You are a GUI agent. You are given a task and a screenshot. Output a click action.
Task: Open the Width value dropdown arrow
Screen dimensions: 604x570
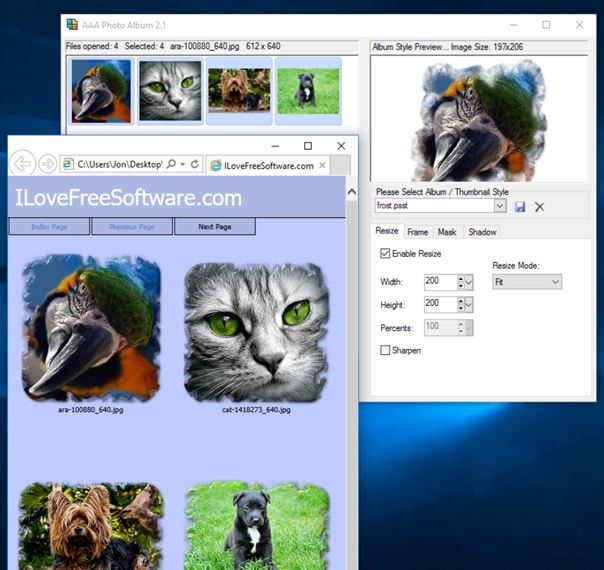(469, 282)
